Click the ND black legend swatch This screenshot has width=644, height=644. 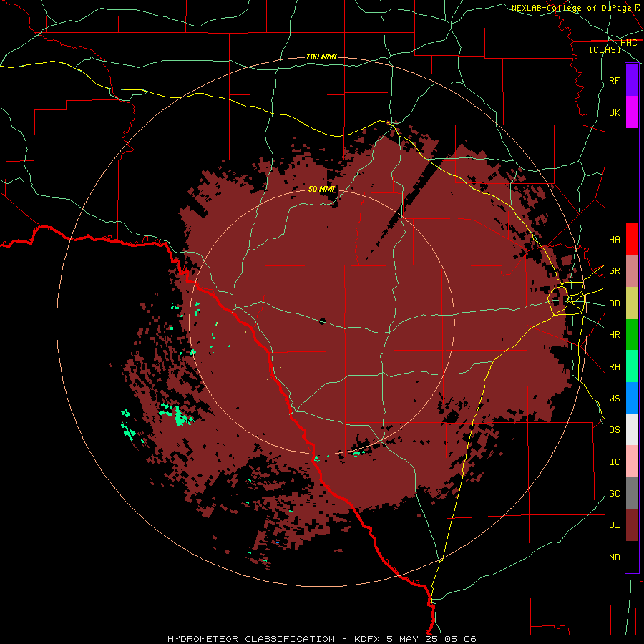click(x=632, y=557)
